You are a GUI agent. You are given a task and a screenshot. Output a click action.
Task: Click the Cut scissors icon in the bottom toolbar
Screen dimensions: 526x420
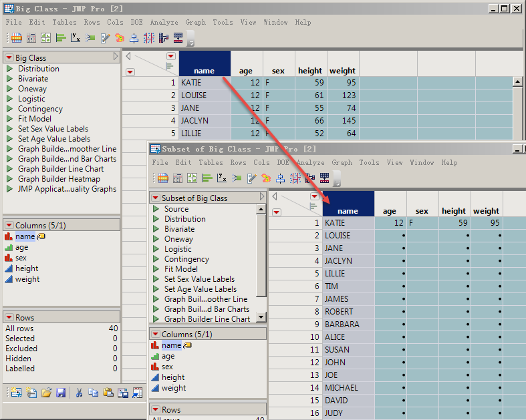tap(78, 393)
